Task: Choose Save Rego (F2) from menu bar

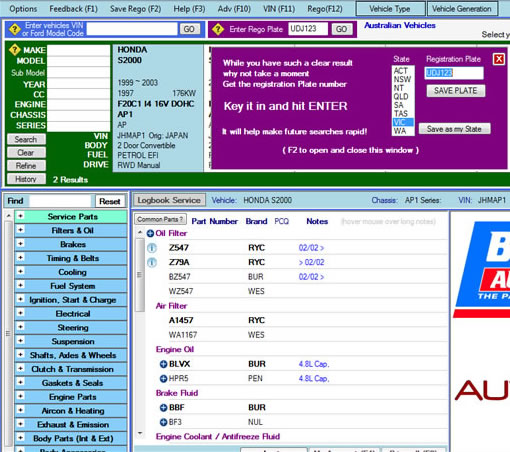Action: pos(135,9)
